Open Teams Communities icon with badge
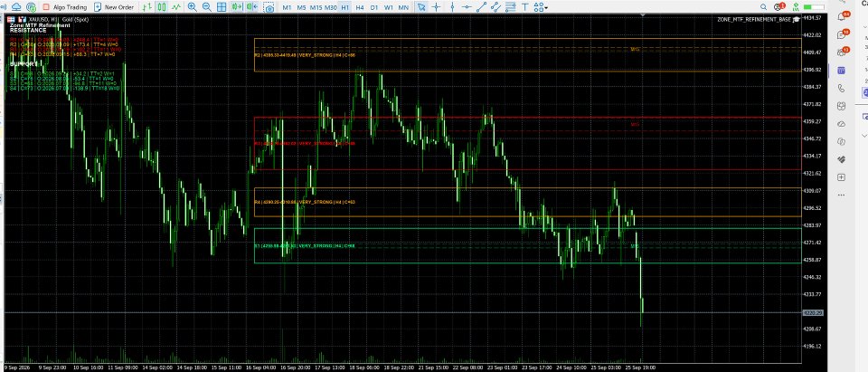The height and width of the screenshot is (372, 868). (842, 52)
